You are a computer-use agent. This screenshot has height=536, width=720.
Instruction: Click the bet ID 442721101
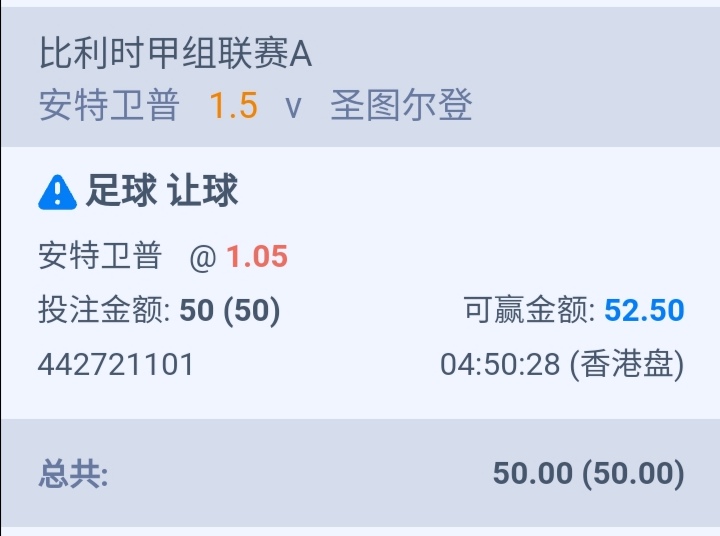pos(116,365)
